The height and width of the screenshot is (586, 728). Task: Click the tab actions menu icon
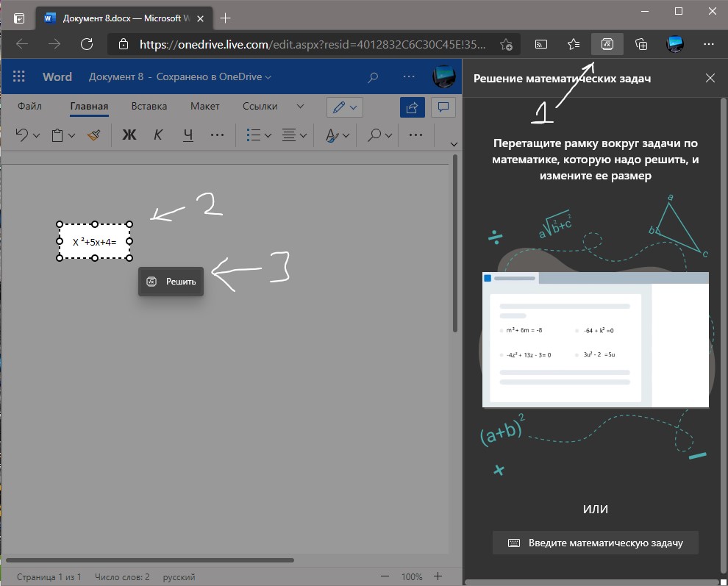[19, 18]
